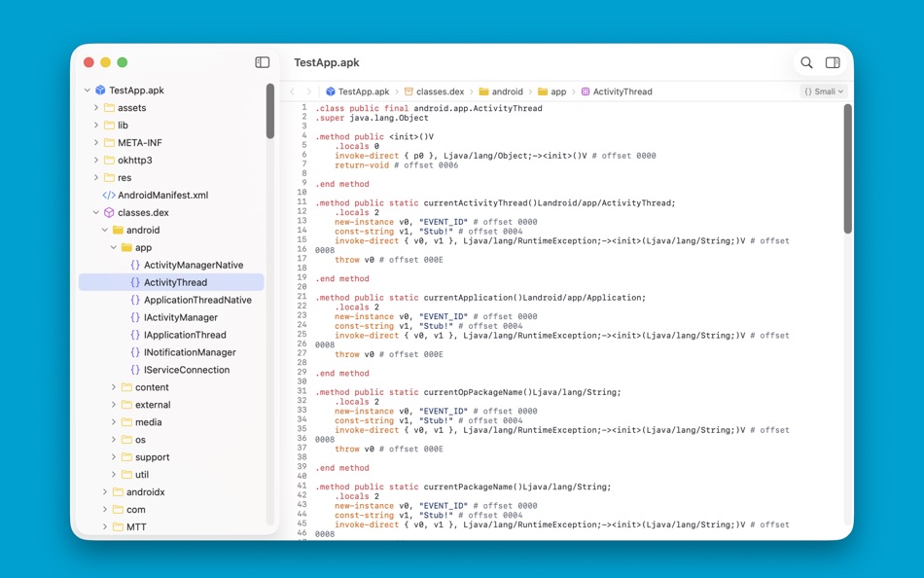Click the okhttp3 folder icon
Image resolution: width=924 pixels, height=578 pixels.
(109, 160)
